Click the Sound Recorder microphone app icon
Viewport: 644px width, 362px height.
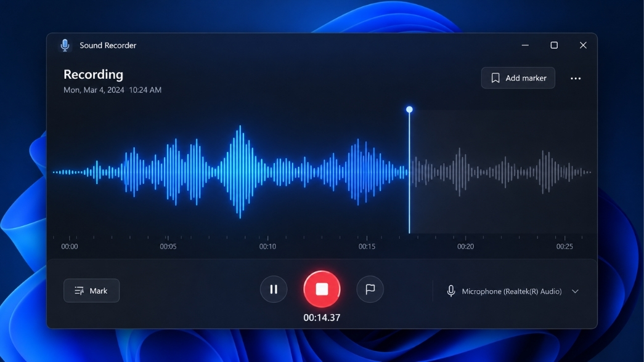tap(65, 45)
